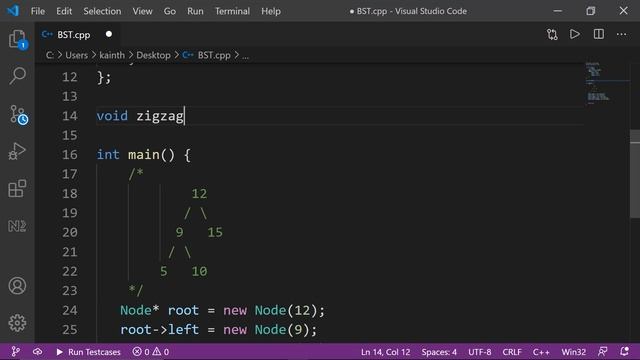Open the Selection menu
Image resolution: width=640 pixels, height=360 pixels.
click(102, 11)
